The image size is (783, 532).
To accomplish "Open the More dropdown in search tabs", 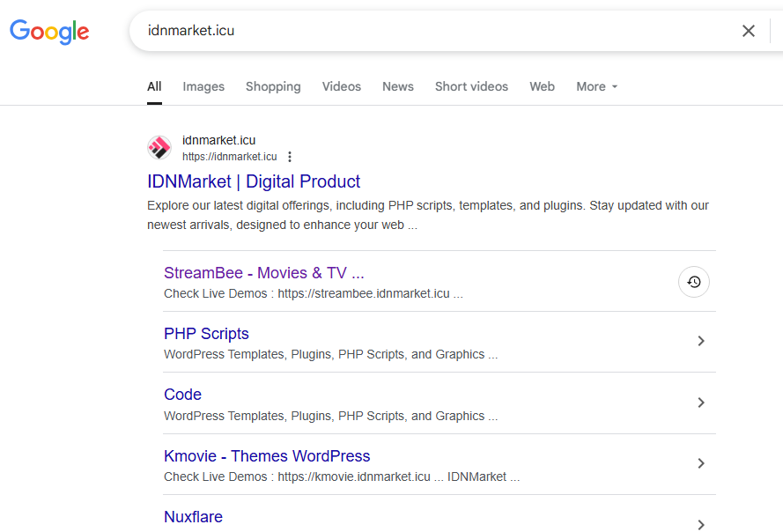I will [597, 86].
